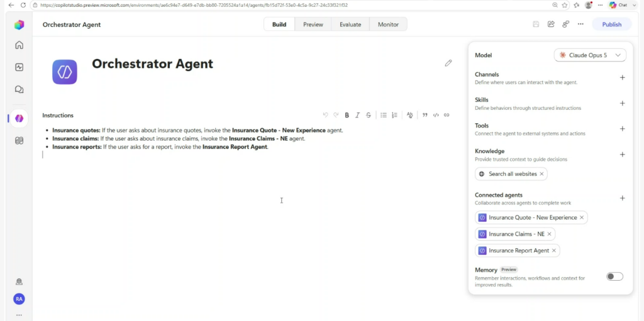The height and width of the screenshot is (321, 644).
Task: Add a new channel with plus
Action: pyautogui.click(x=622, y=78)
